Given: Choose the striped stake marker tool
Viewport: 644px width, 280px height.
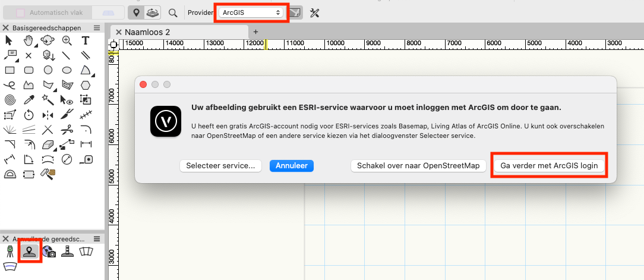Looking at the screenshot, I should 67,251.
